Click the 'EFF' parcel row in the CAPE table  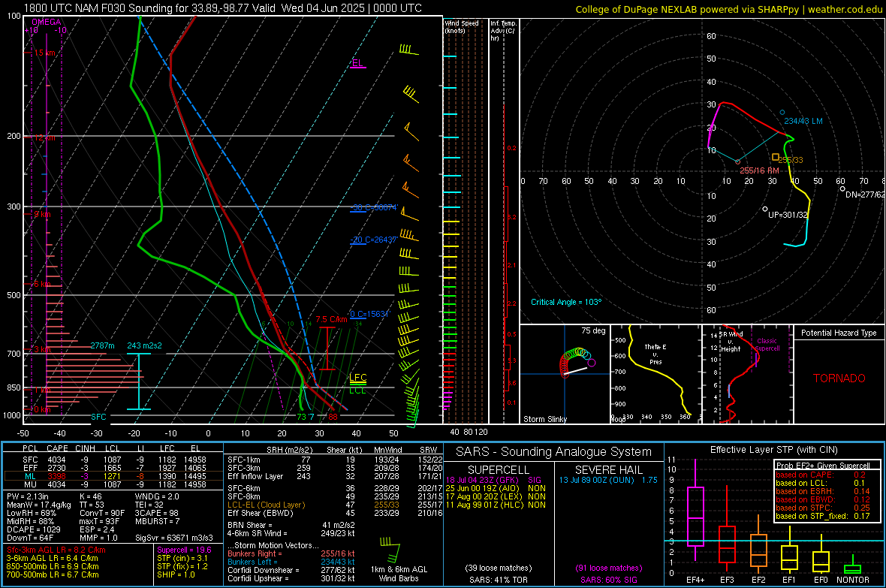pyautogui.click(x=113, y=468)
